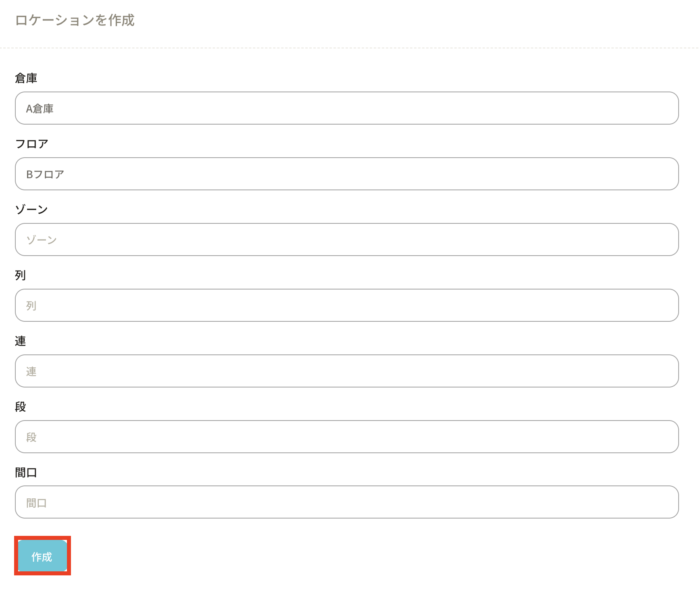Submit the location form with 作成
Image resolution: width=700 pixels, height=604 pixels.
[42, 556]
